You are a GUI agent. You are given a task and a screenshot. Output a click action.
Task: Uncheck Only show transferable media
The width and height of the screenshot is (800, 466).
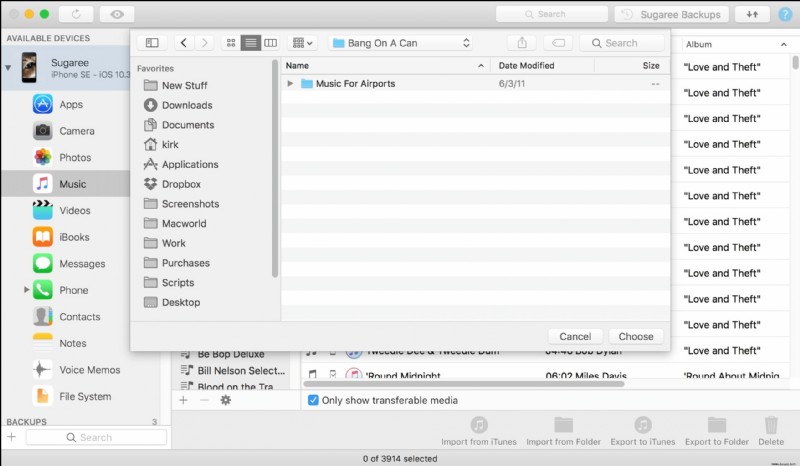point(313,400)
